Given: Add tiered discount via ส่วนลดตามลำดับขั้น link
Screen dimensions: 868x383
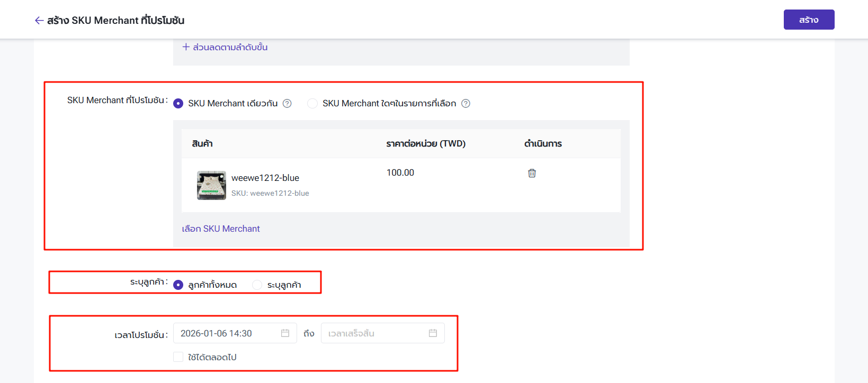Looking at the screenshot, I should click(x=225, y=47).
